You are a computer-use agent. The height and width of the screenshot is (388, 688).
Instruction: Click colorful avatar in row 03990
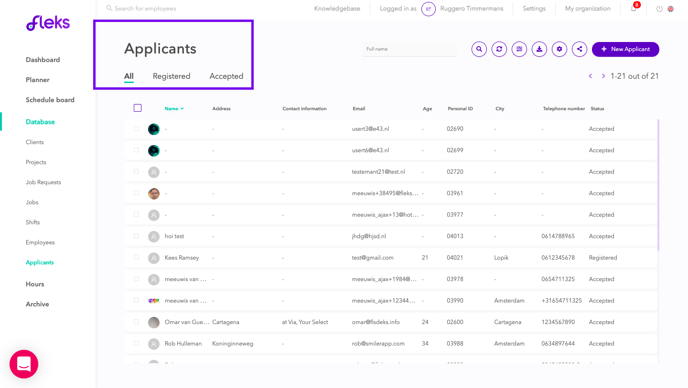(154, 301)
